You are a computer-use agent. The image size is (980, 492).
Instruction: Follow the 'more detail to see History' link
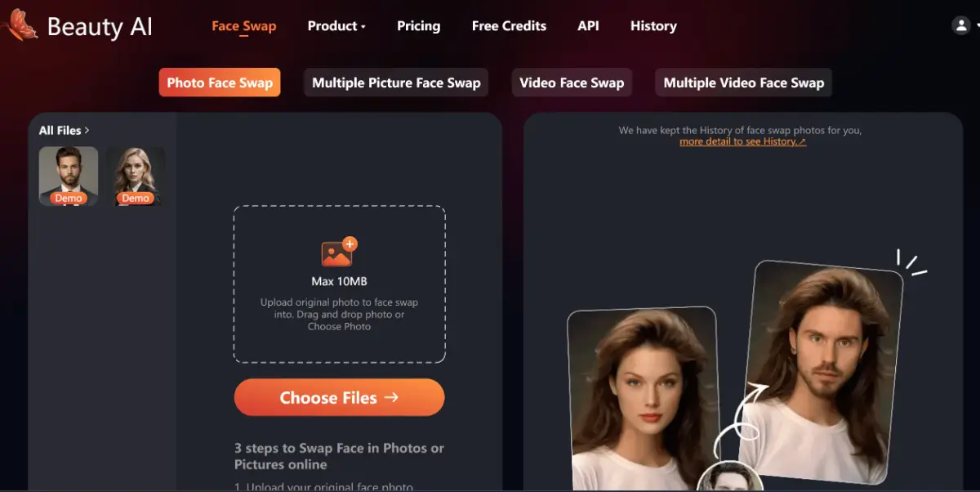(x=742, y=141)
